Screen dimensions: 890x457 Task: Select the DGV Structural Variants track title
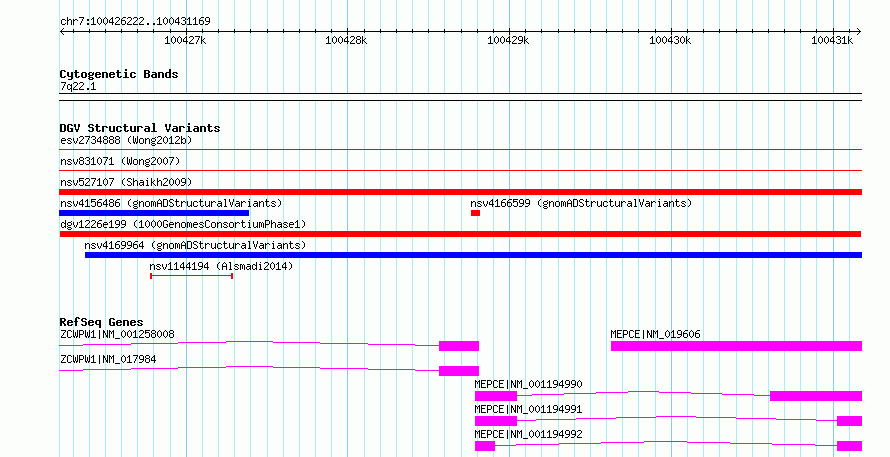pos(140,128)
